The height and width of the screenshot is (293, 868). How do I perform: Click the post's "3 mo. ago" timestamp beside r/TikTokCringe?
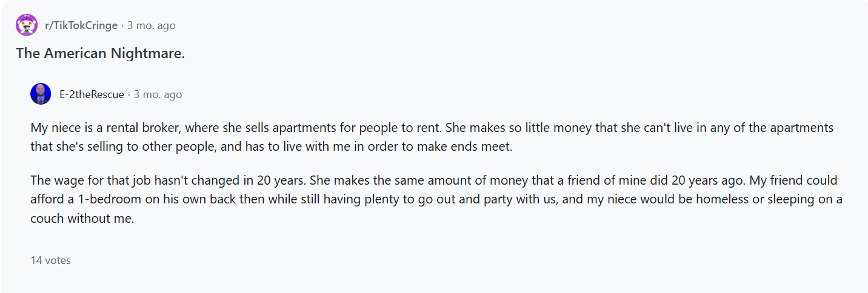click(x=151, y=26)
